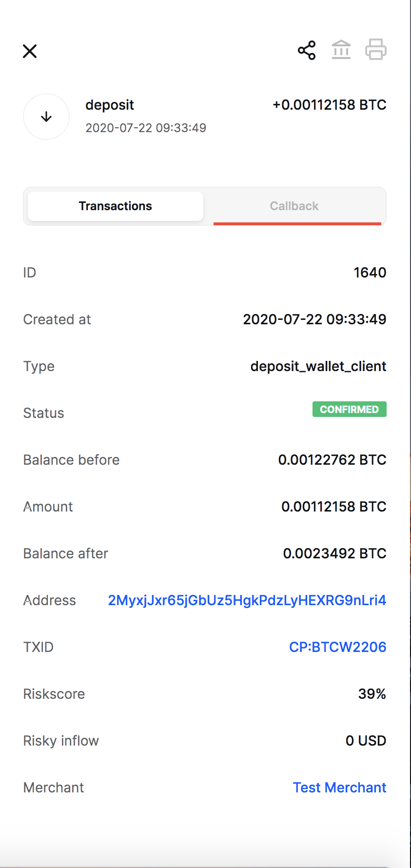Click the Risky inflow 0 USD value
This screenshot has height=868, width=411.
(366, 741)
